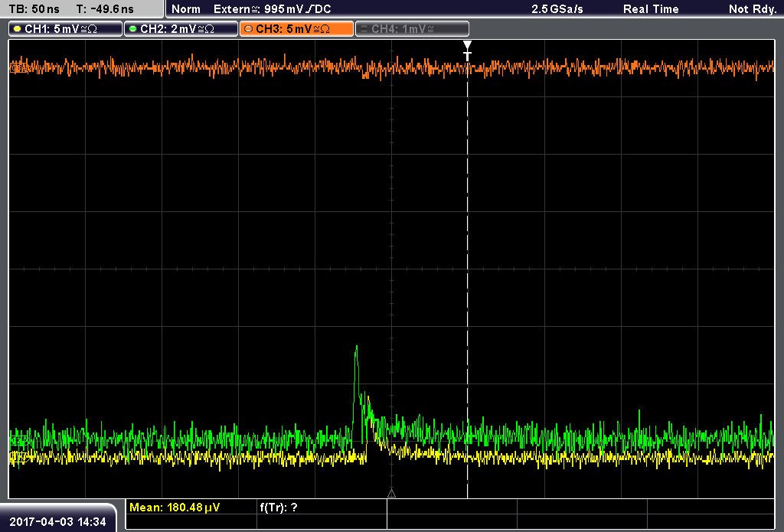The height and width of the screenshot is (532, 784).
Task: Click the TB: 50 ns timebase readout
Action: coord(34,9)
